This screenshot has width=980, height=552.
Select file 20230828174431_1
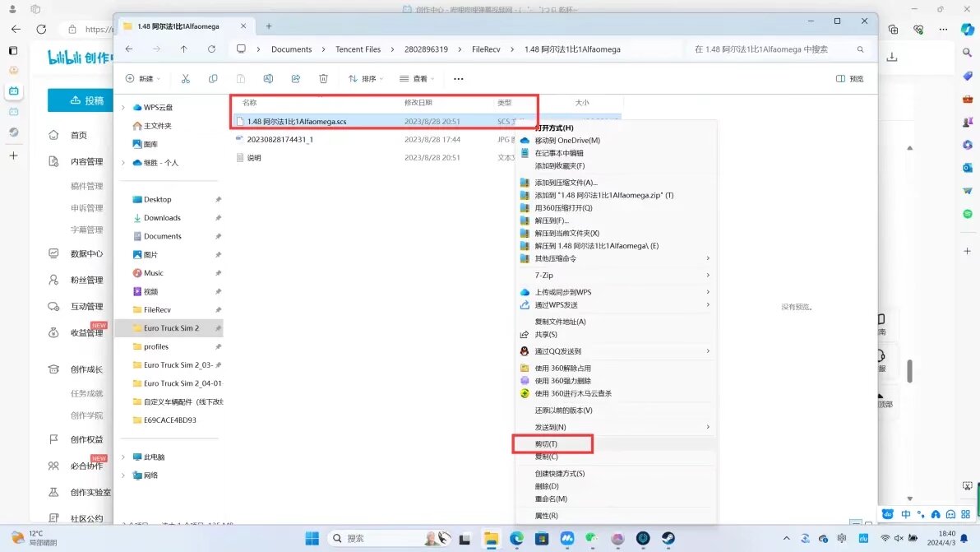(x=280, y=139)
